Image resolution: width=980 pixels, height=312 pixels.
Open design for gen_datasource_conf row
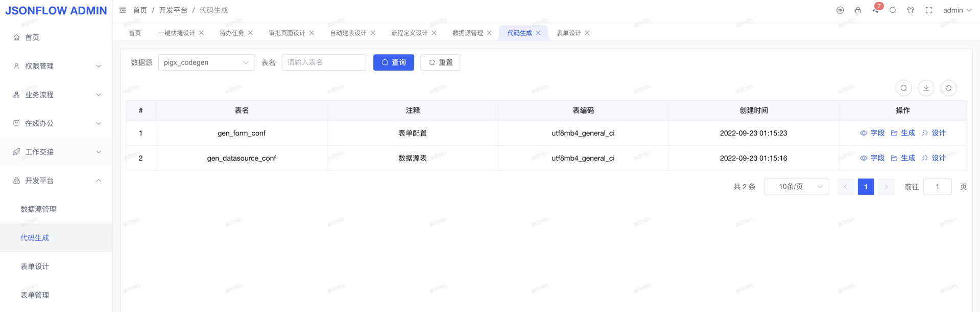point(934,158)
